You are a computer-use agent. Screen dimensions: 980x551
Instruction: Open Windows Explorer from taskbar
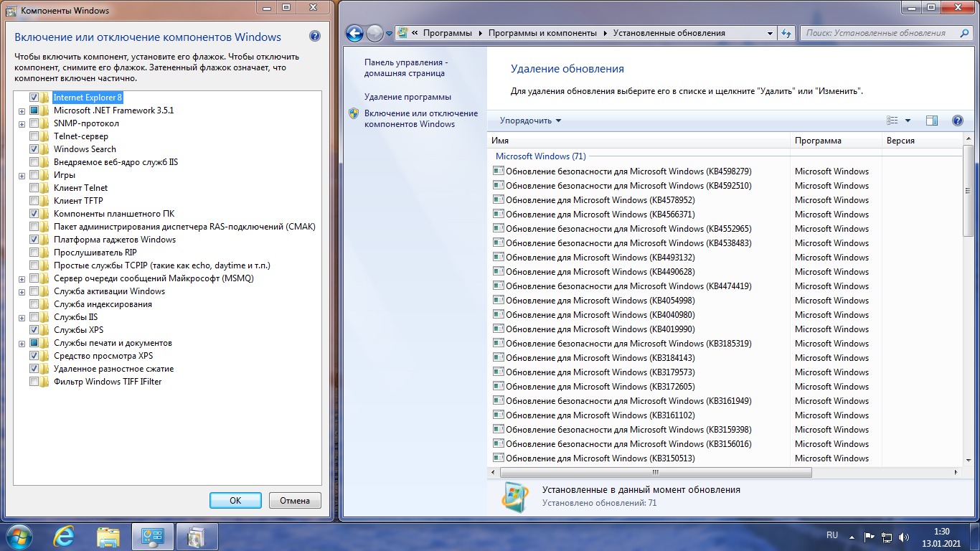108,537
